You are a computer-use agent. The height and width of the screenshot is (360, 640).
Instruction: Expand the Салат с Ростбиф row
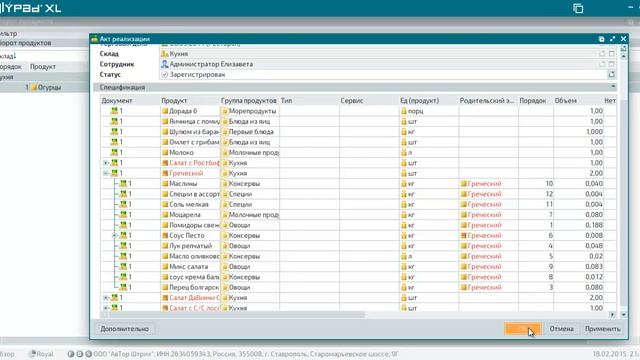(106, 163)
